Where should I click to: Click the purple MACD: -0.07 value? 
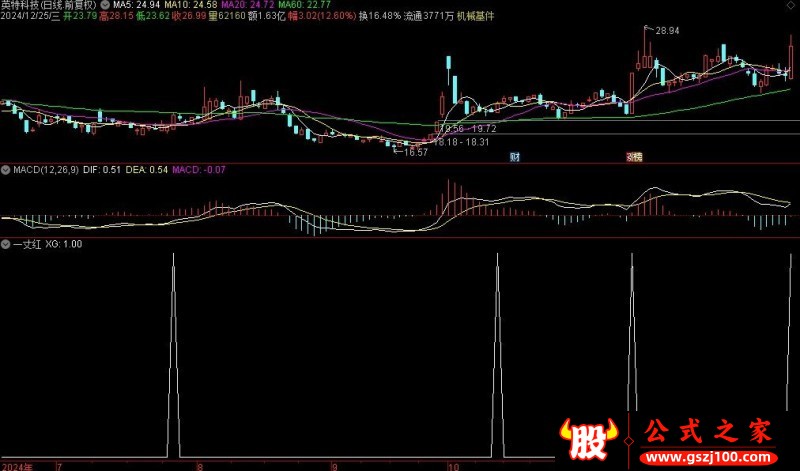point(199,170)
